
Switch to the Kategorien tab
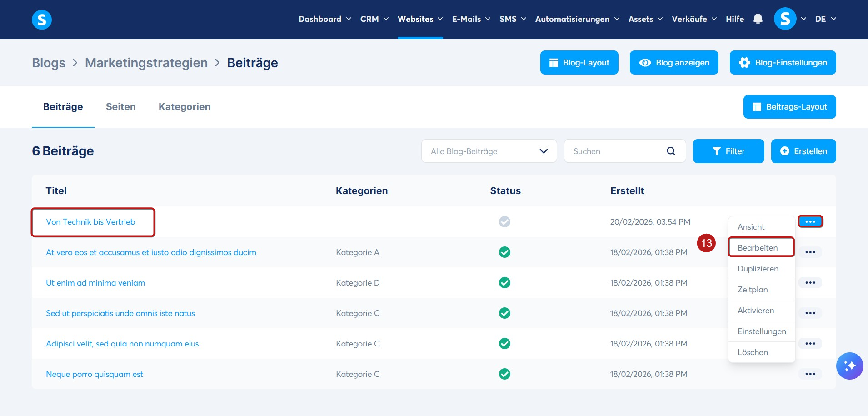[185, 107]
